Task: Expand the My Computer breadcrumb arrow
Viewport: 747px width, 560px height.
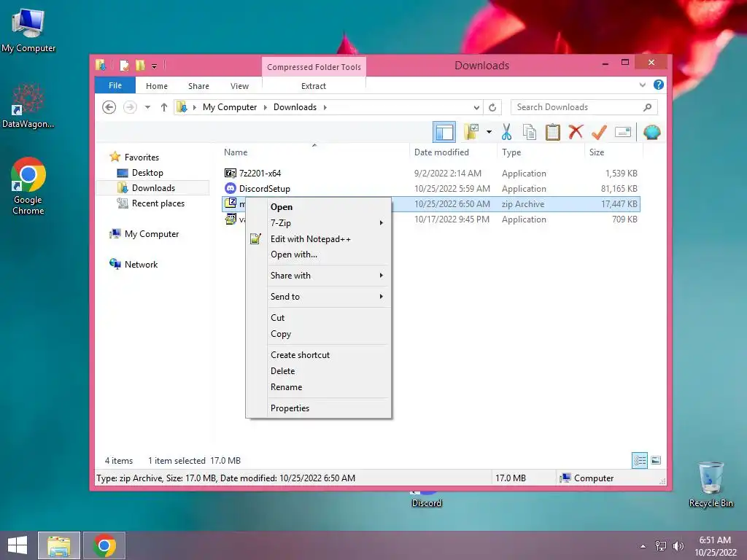Action: coord(266,107)
